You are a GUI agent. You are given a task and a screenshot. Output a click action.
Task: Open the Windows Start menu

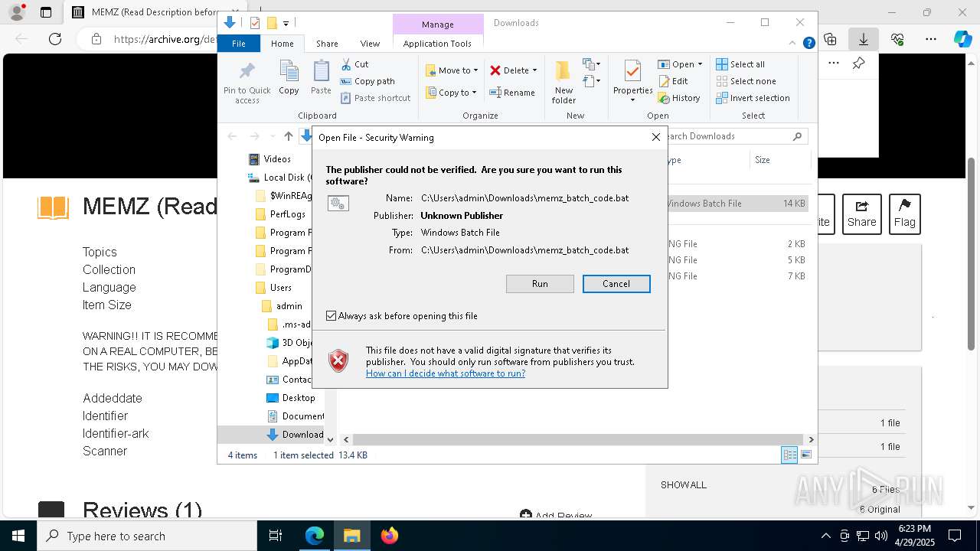tap(18, 536)
